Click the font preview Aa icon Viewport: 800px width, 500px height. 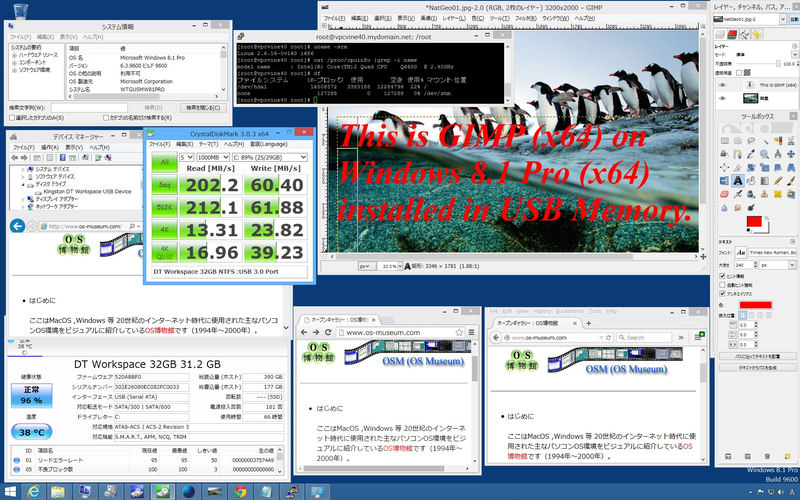point(740,253)
